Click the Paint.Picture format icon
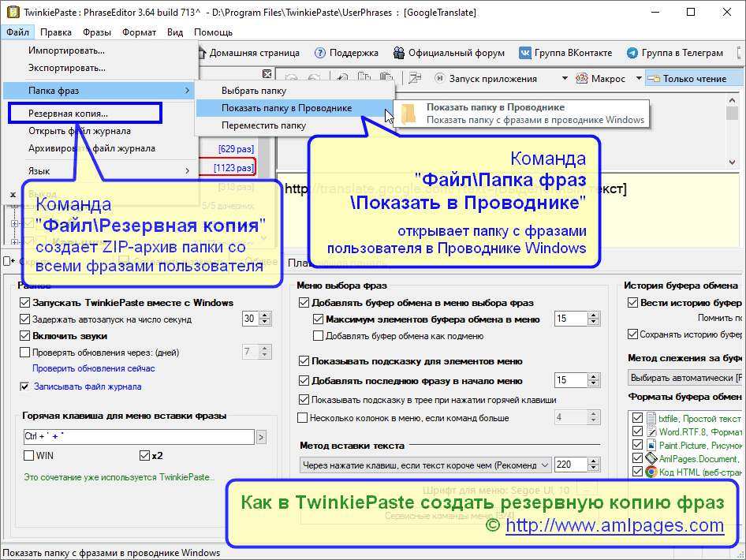Screen dimensions: 746x560 (x=651, y=445)
